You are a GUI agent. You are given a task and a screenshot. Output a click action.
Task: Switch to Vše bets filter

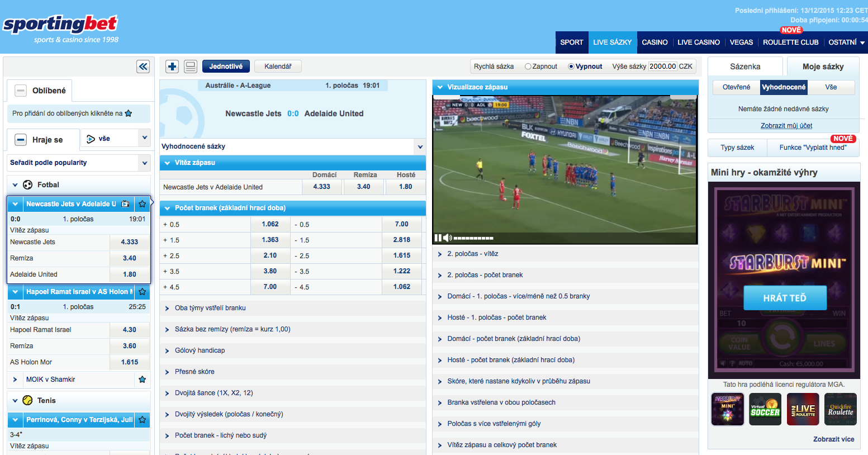[831, 87]
